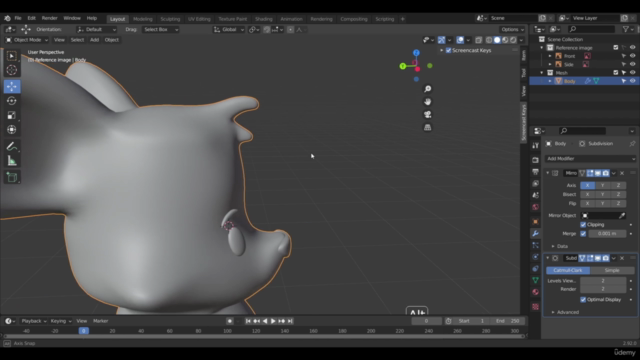Image resolution: width=640 pixels, height=360 pixels.
Task: Enable Mirror Flip Z
Action: pyautogui.click(x=618, y=203)
